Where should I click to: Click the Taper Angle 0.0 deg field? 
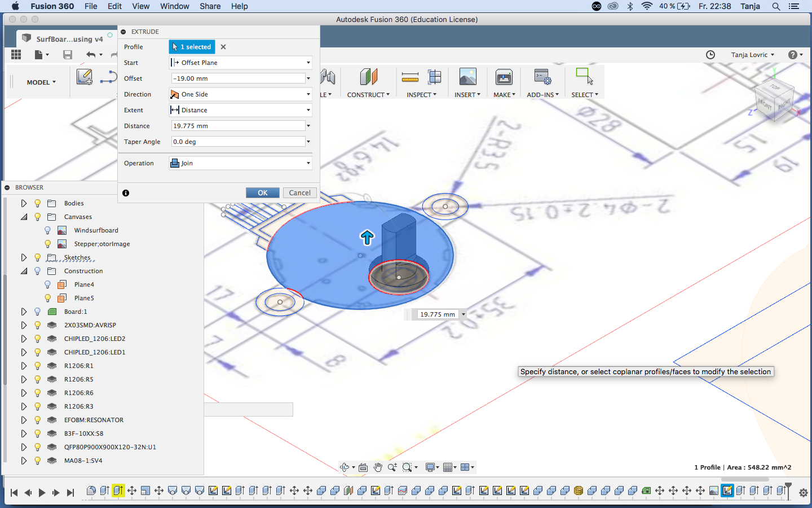(x=238, y=142)
